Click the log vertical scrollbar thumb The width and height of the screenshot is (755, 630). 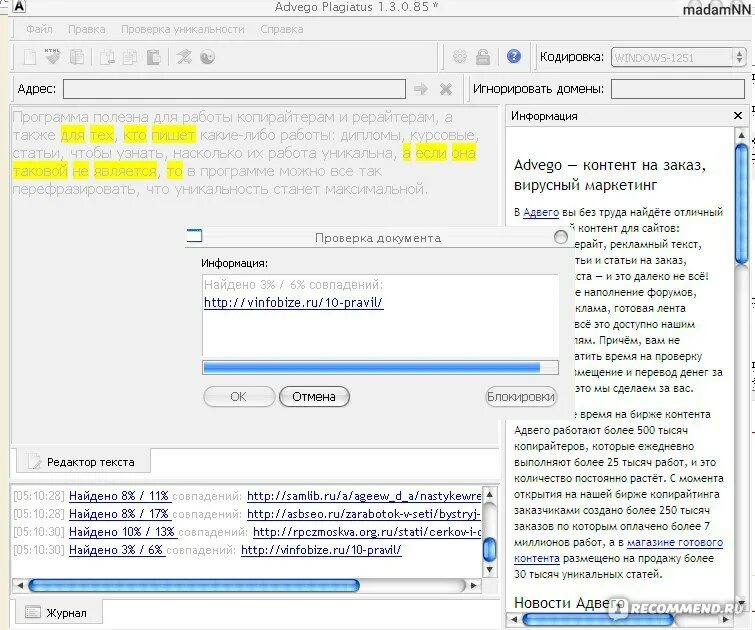pyautogui.click(x=489, y=549)
